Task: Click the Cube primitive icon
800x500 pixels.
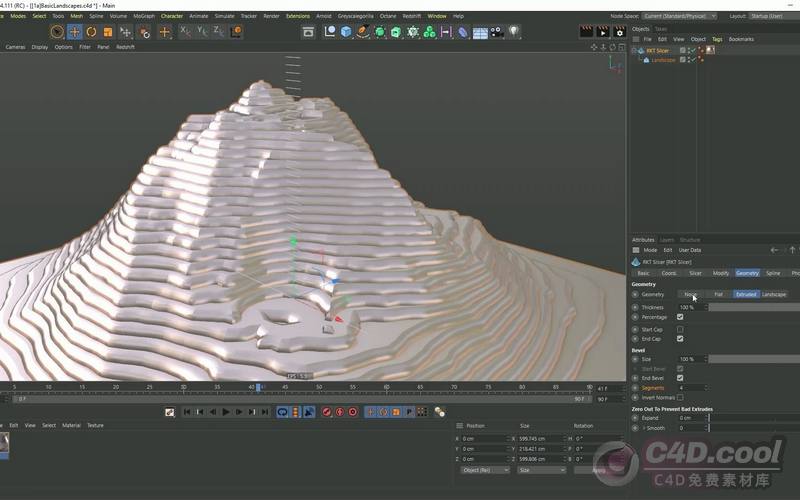Action: point(346,32)
